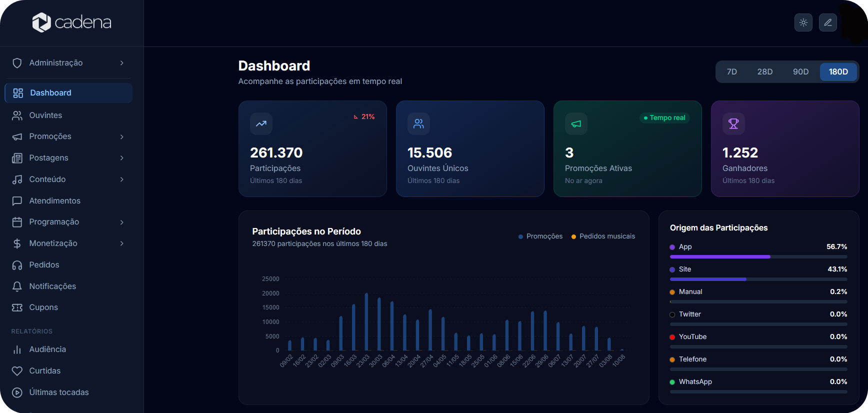Toggle Promoções series in chart legend
The width and height of the screenshot is (868, 413).
[540, 236]
